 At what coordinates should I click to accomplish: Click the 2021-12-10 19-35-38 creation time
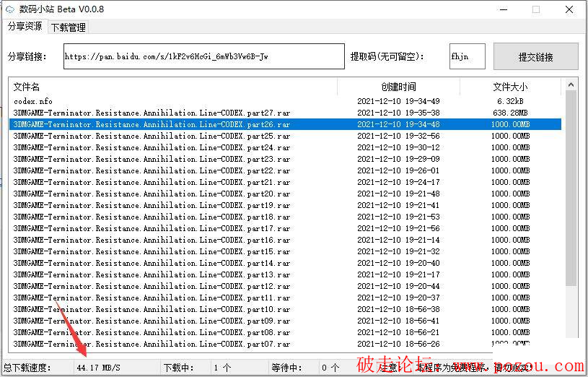(398, 113)
